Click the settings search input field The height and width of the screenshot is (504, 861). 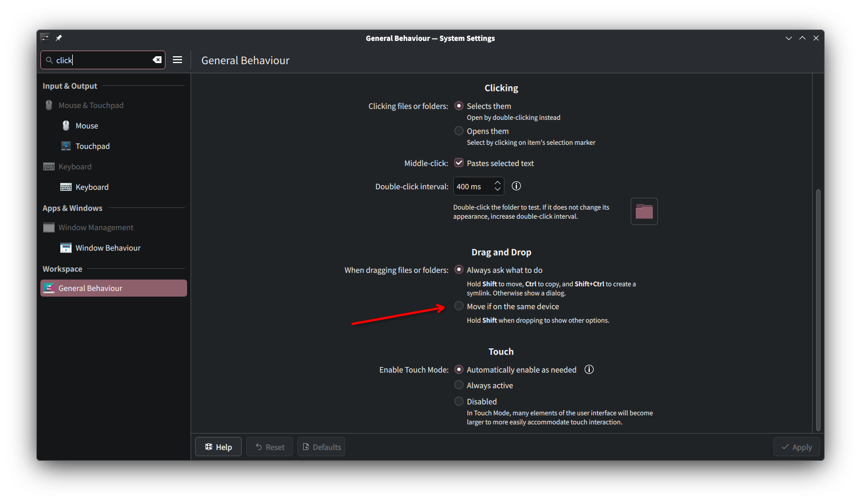[x=103, y=60]
